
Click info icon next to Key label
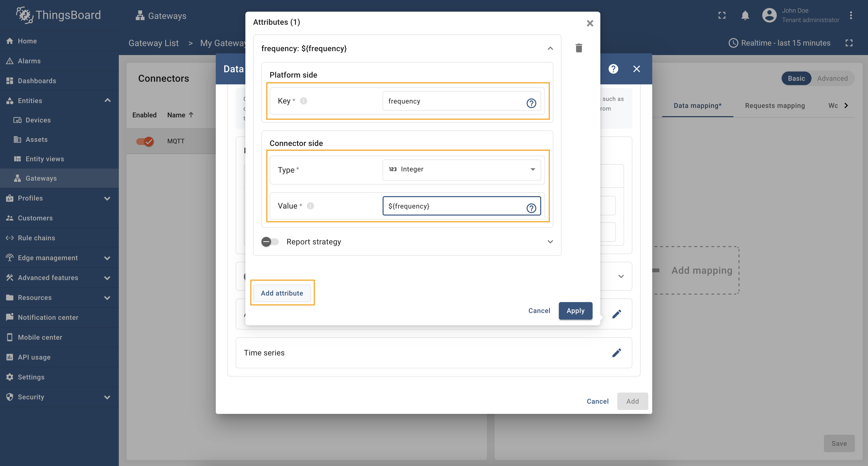click(303, 101)
